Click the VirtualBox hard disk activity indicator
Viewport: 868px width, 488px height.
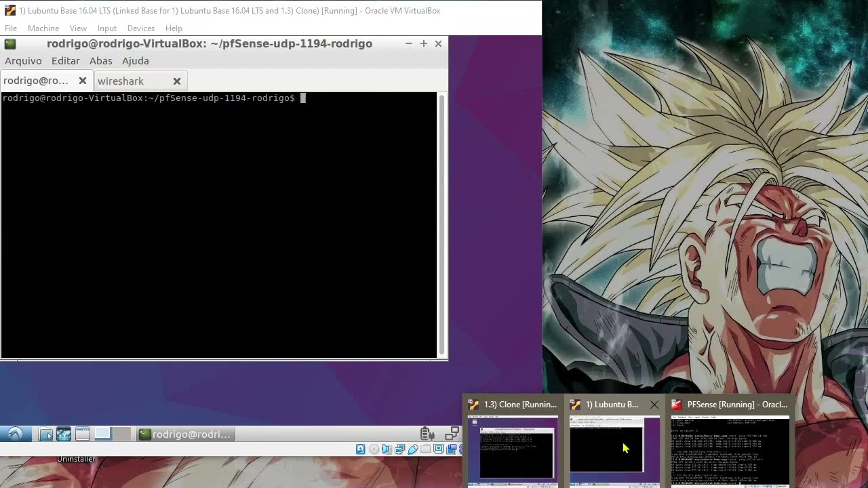360,449
